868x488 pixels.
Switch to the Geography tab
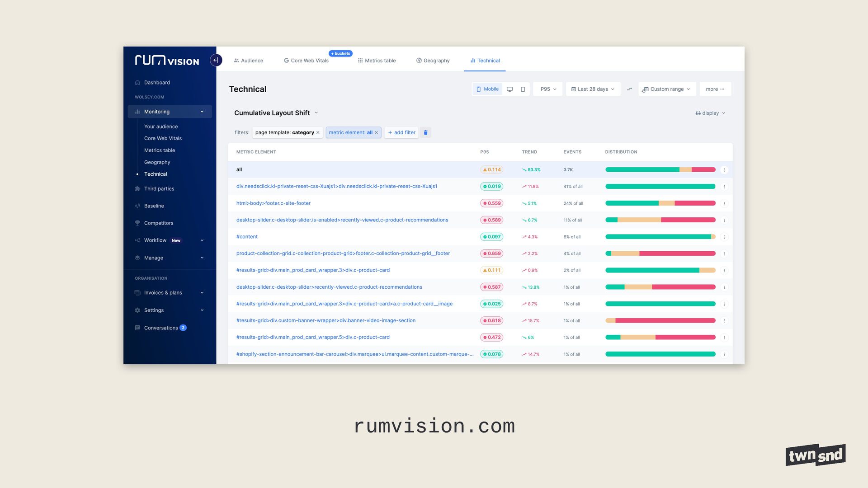[433, 61]
